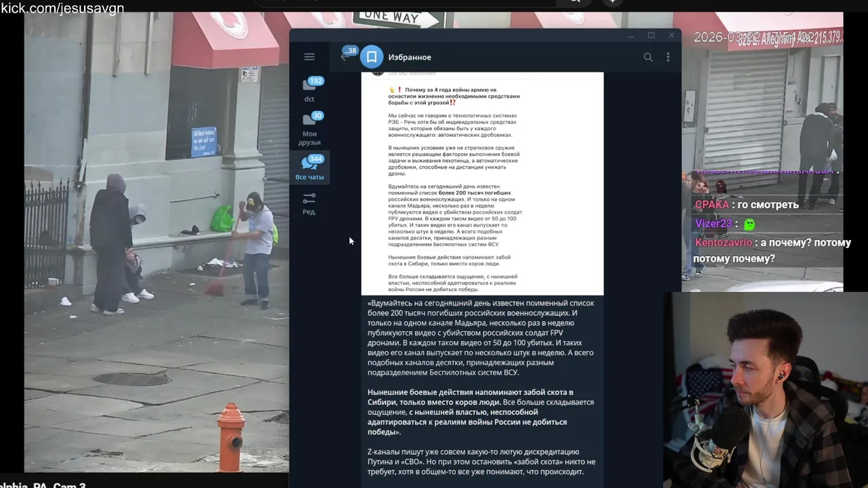Click the Vizer23 username in stream chat
868x488 pixels.
coord(713,223)
